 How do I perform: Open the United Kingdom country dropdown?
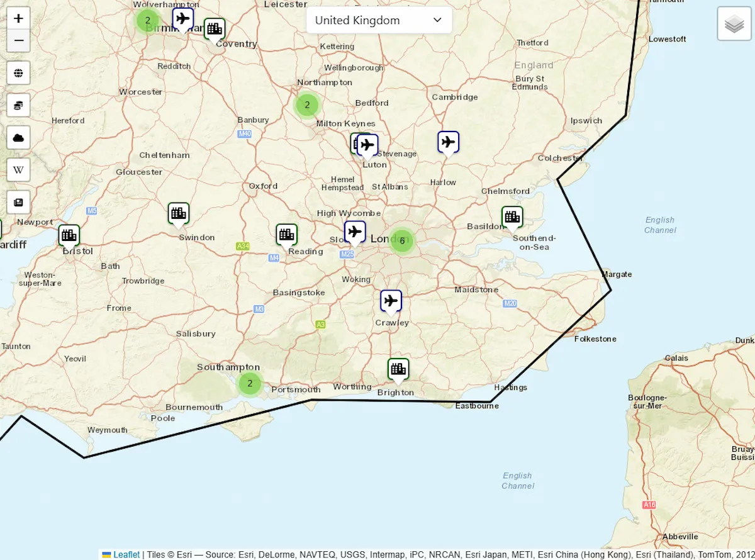(x=379, y=20)
